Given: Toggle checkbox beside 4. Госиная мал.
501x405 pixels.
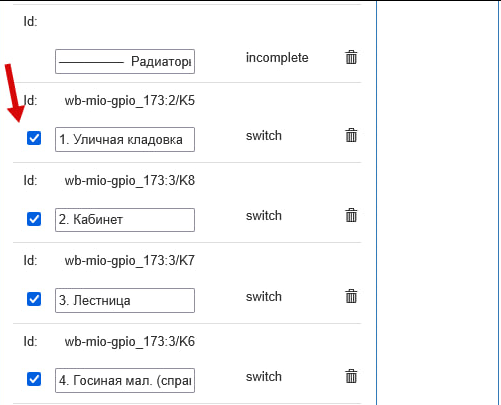Looking at the screenshot, I should pos(34,379).
